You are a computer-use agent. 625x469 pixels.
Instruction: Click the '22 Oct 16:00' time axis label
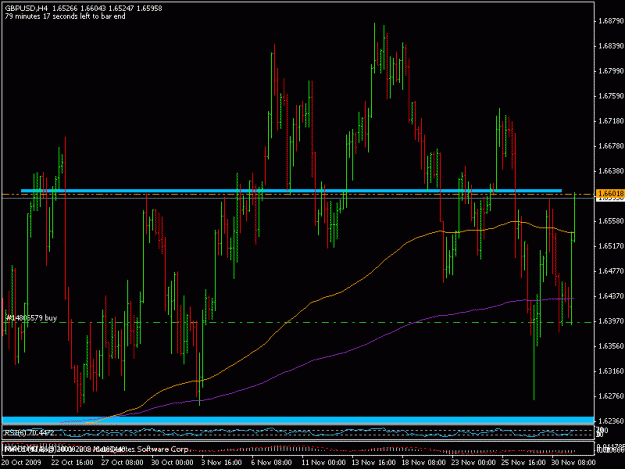coord(72,462)
